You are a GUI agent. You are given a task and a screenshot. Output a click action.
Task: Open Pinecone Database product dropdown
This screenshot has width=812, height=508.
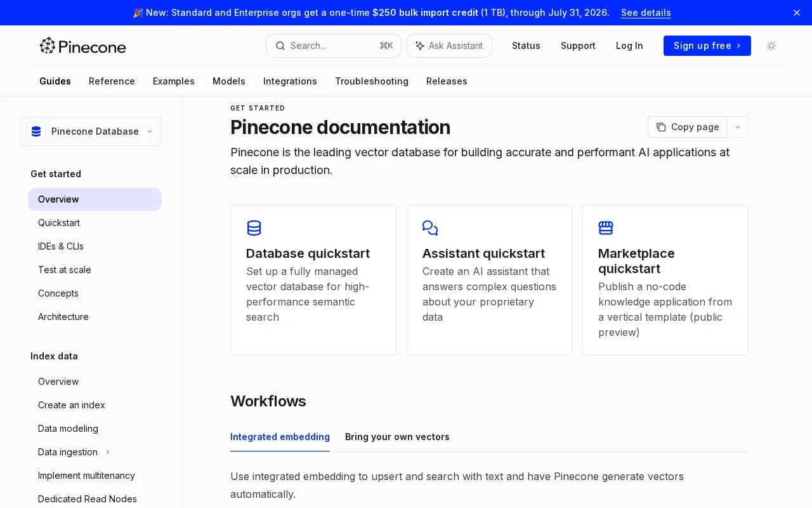tap(91, 131)
